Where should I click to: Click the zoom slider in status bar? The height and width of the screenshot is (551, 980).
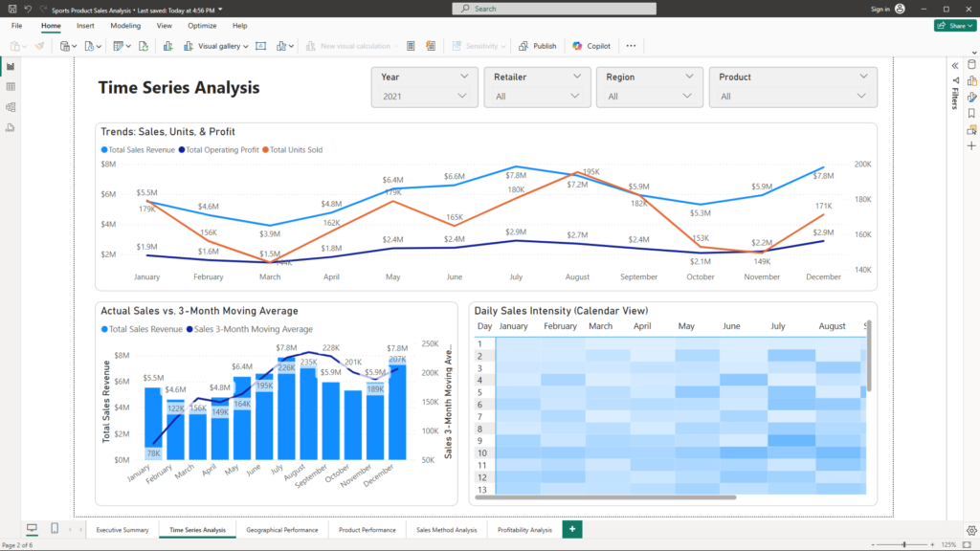tap(904, 544)
